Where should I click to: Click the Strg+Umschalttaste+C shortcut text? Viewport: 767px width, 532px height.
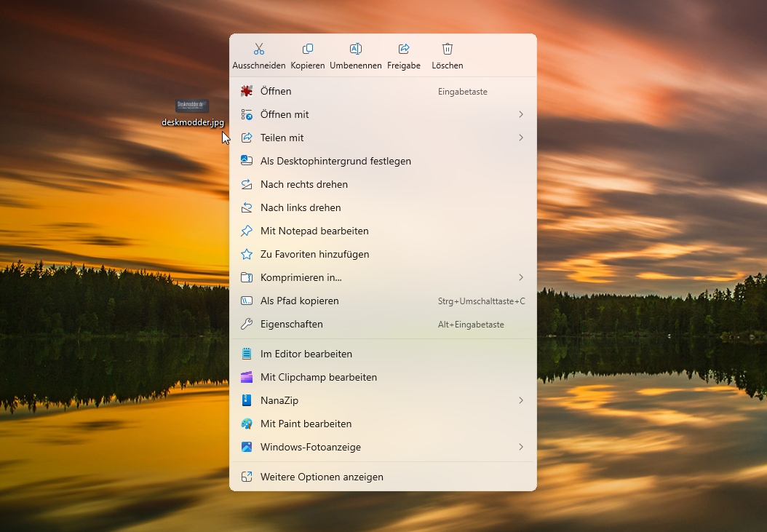click(x=481, y=301)
